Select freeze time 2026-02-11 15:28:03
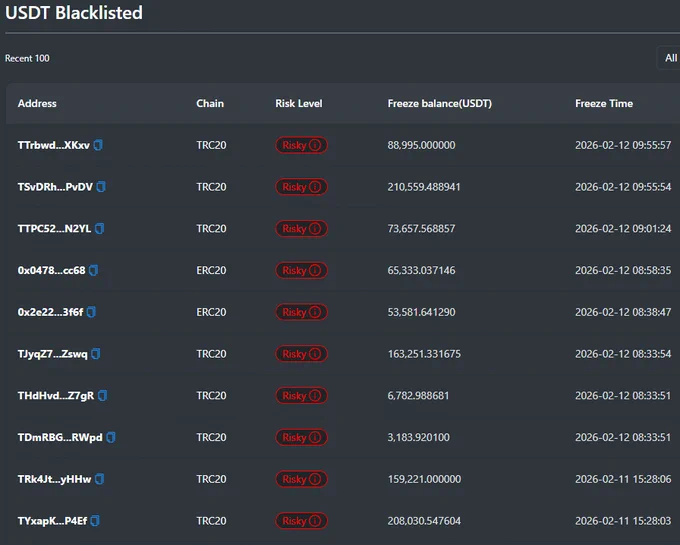Viewport: 680px width, 545px height. pos(623,521)
